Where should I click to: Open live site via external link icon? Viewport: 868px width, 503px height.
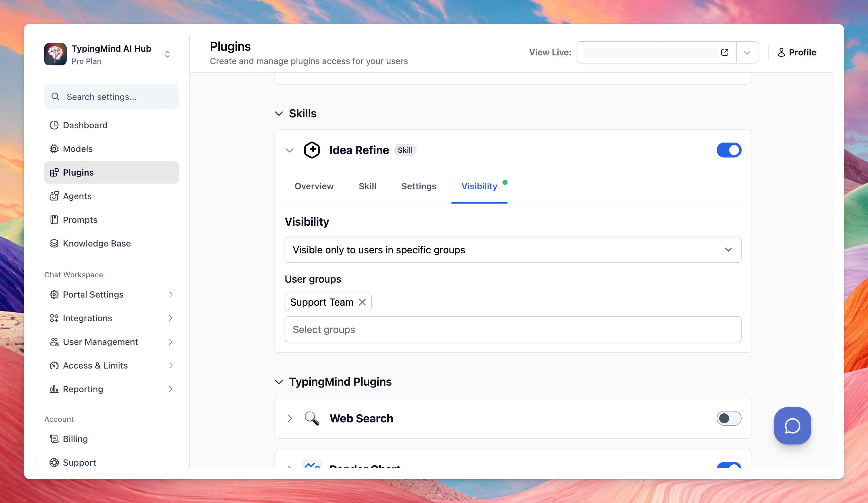coord(725,52)
